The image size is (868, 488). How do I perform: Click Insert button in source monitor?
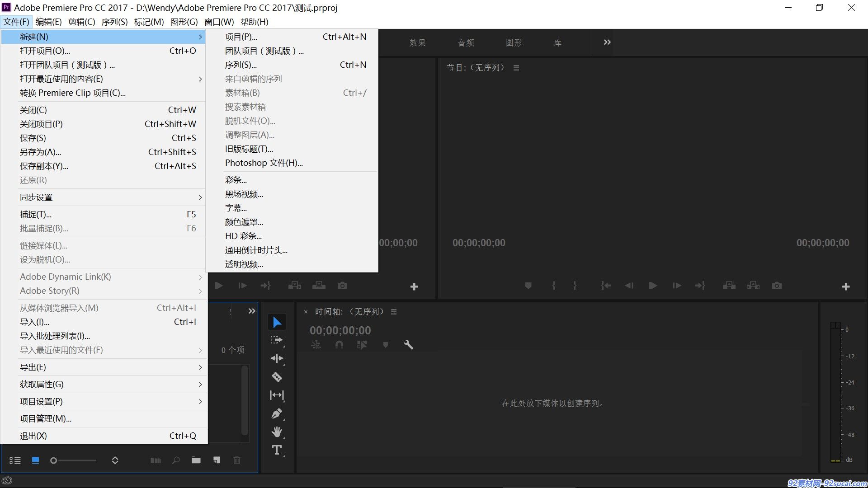pyautogui.click(x=295, y=286)
